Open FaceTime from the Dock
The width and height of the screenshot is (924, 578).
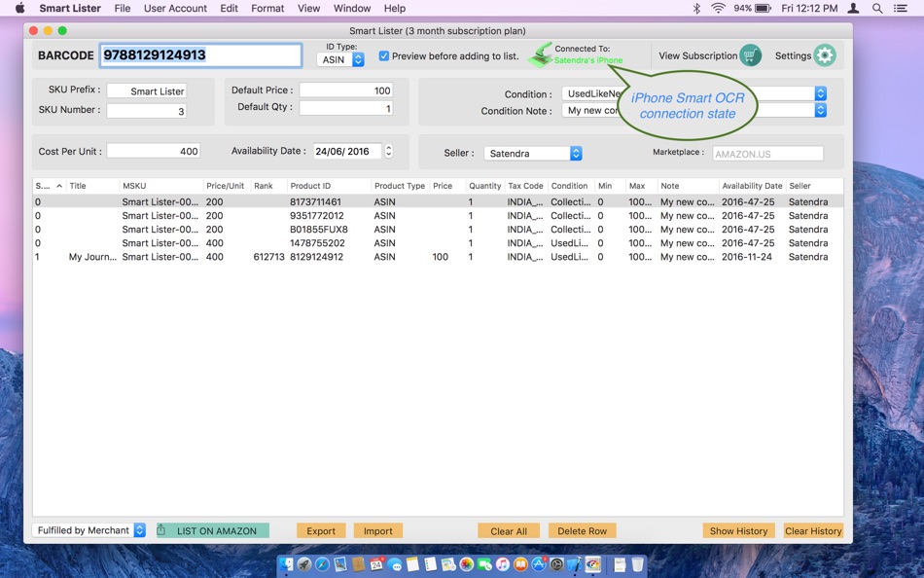(484, 564)
